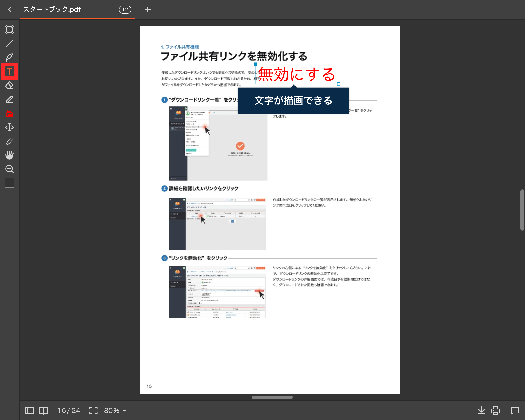Image resolution: width=525 pixels, height=420 pixels.
Task: Activate the text tool
Action: [9, 72]
